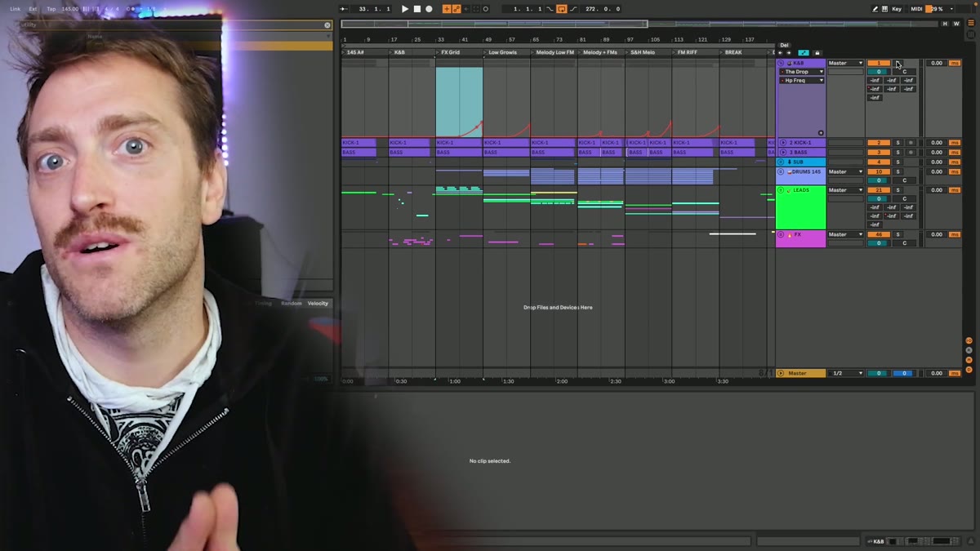The image size is (980, 551).
Task: Jump to the Low Growls locator
Action: pos(502,52)
